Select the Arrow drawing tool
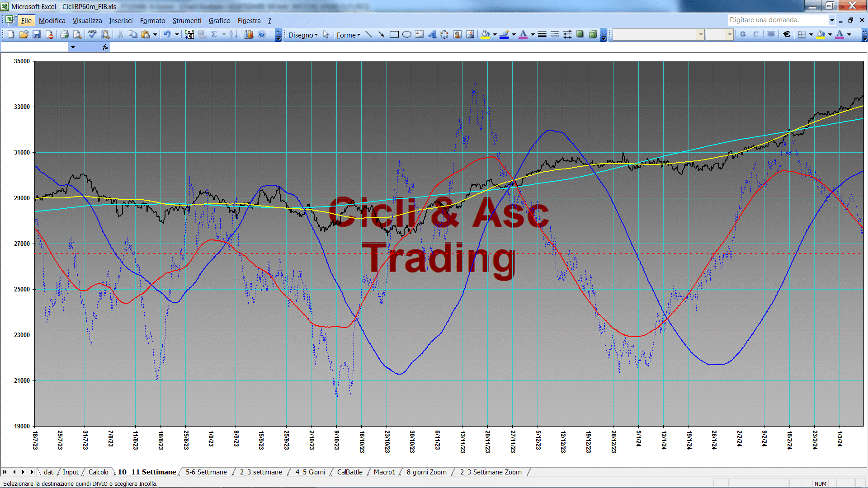The width and height of the screenshot is (868, 488). click(381, 34)
